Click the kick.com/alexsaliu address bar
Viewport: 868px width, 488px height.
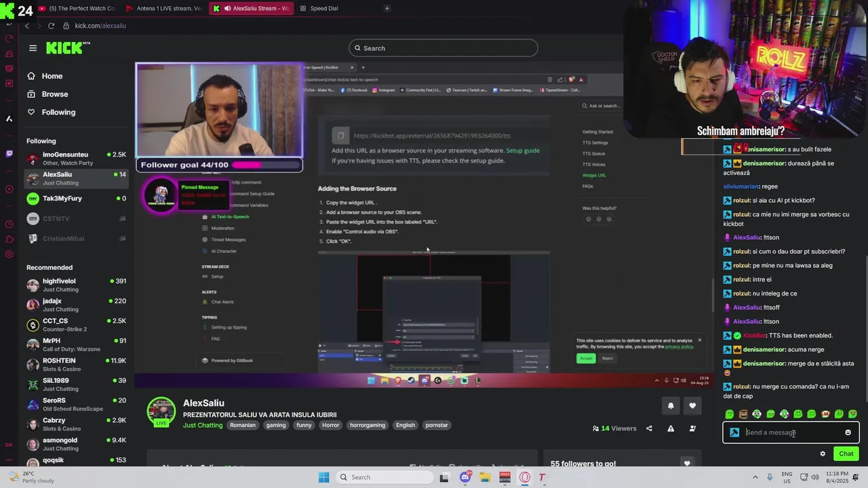(100, 26)
